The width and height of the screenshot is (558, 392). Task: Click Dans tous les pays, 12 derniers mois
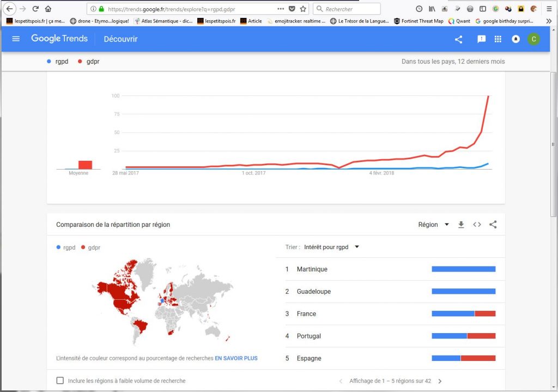(453, 62)
